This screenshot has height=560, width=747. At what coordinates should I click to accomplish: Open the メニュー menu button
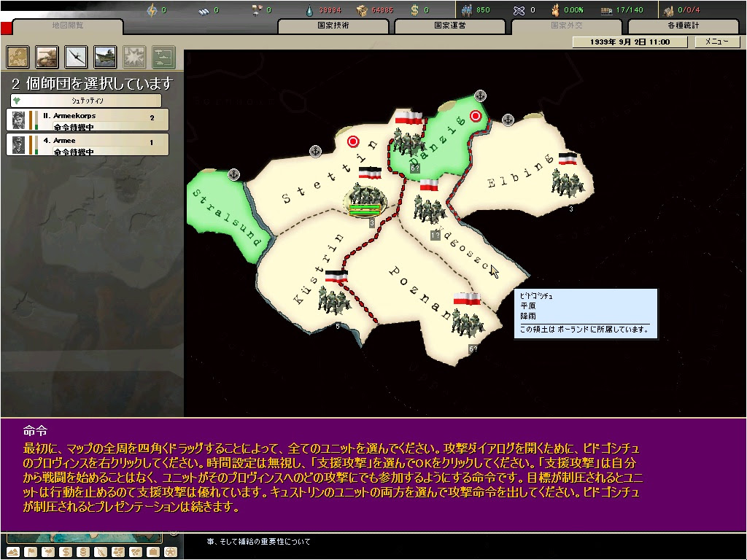point(716,42)
